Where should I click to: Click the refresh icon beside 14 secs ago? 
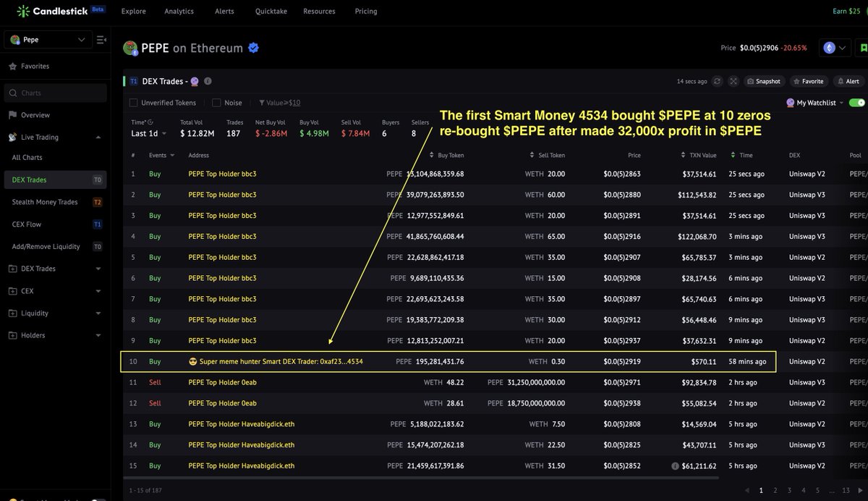(x=718, y=81)
